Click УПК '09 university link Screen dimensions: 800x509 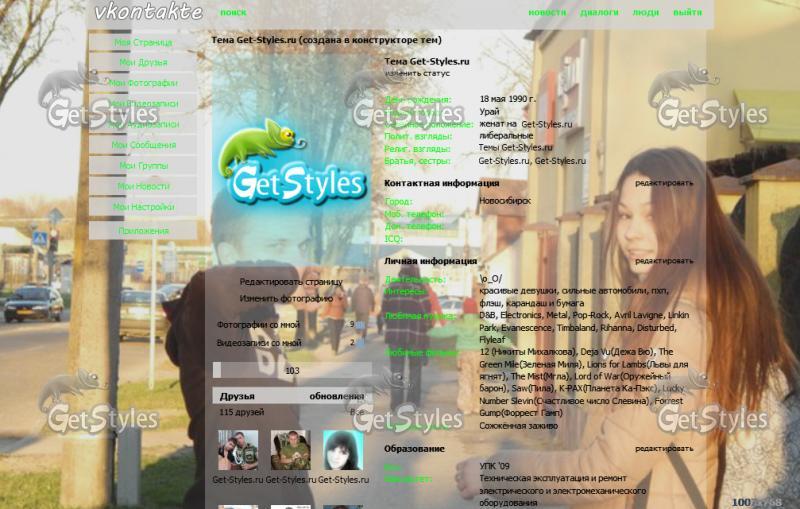tap(494, 466)
